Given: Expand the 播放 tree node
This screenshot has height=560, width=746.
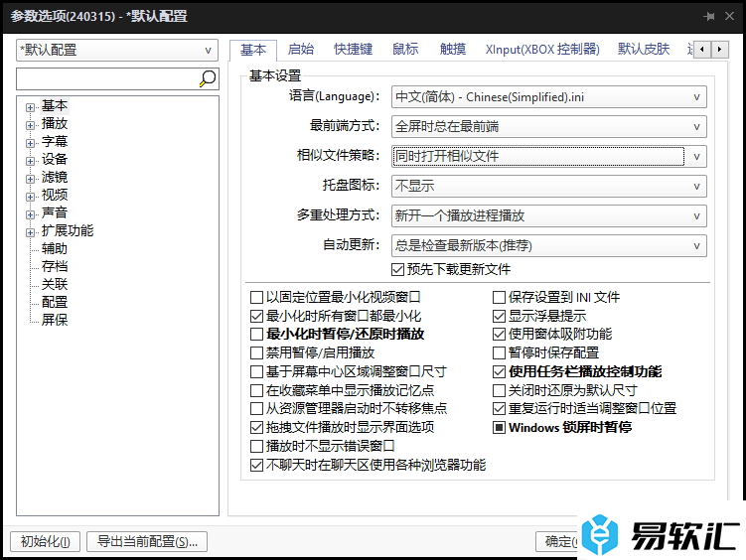Looking at the screenshot, I should (31, 124).
